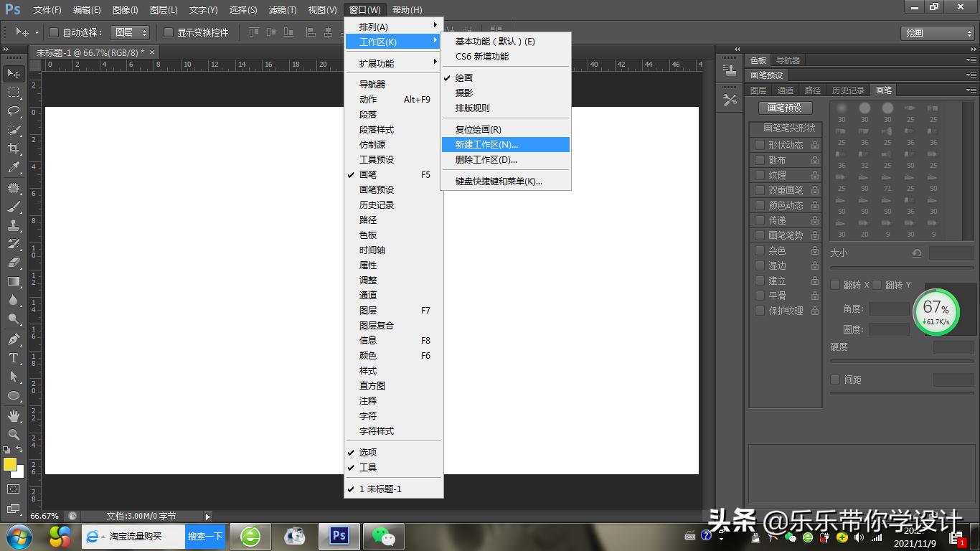Check the 形状动态 brush option
The width and height of the screenshot is (980, 551).
coord(760,145)
